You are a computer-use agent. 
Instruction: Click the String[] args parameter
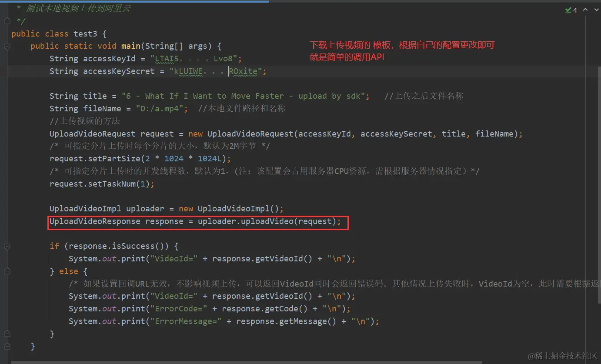pyautogui.click(x=176, y=46)
